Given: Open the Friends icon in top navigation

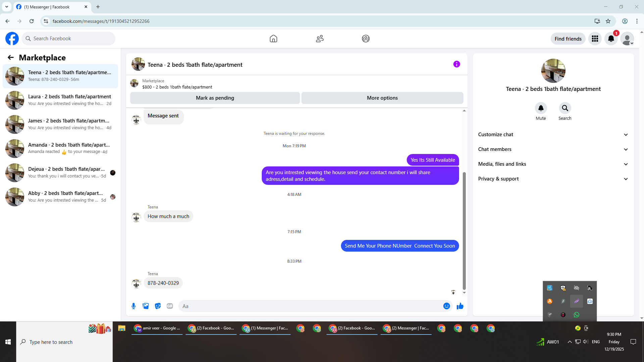Looking at the screenshot, I should pyautogui.click(x=320, y=39).
